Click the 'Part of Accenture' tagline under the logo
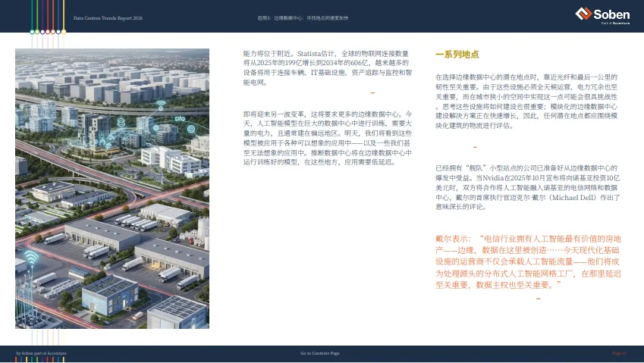This screenshot has width=644, height=363. pyautogui.click(x=615, y=23)
